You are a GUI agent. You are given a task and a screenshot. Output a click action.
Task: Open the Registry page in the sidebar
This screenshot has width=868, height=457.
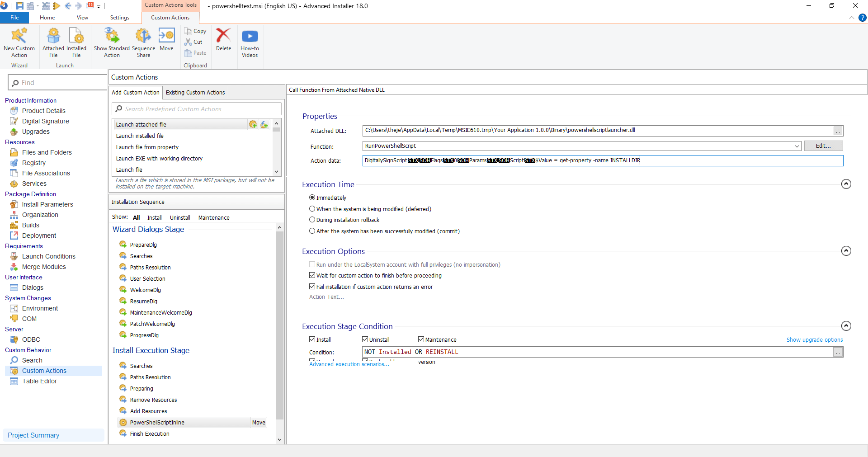[33, 163]
